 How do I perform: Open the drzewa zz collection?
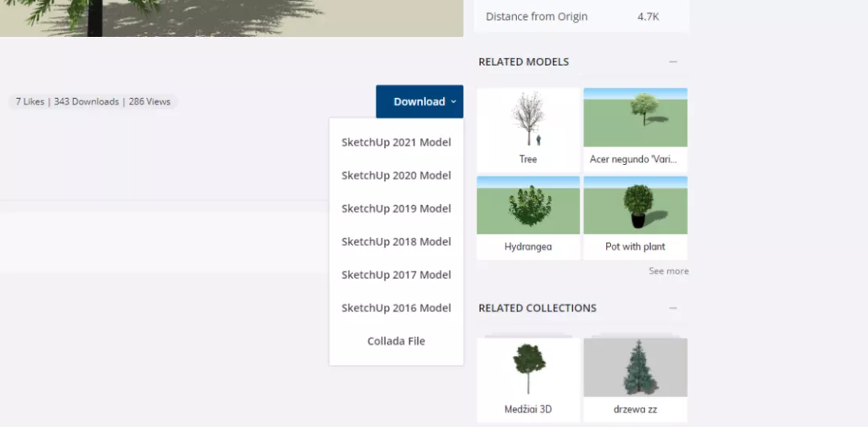click(635, 368)
